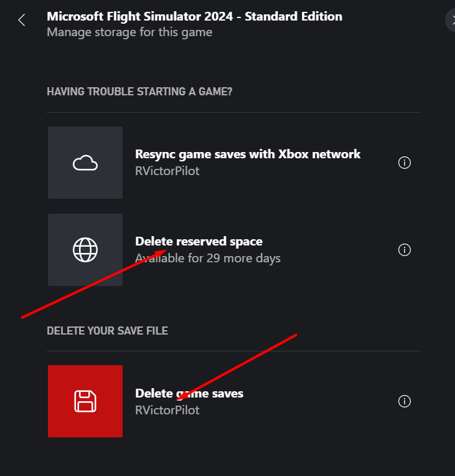Click divider line below DELETE YOUR SAVE FILE
The height and width of the screenshot is (476, 455).
click(233, 351)
